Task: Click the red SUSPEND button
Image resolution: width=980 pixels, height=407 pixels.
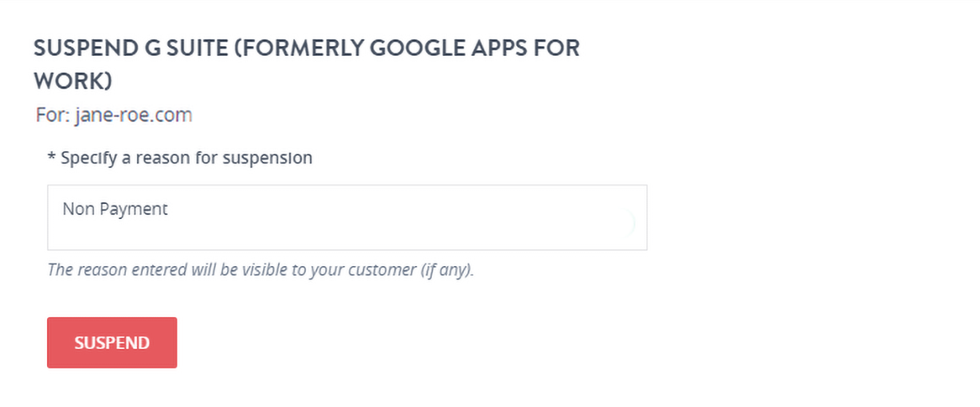Action: (x=112, y=342)
